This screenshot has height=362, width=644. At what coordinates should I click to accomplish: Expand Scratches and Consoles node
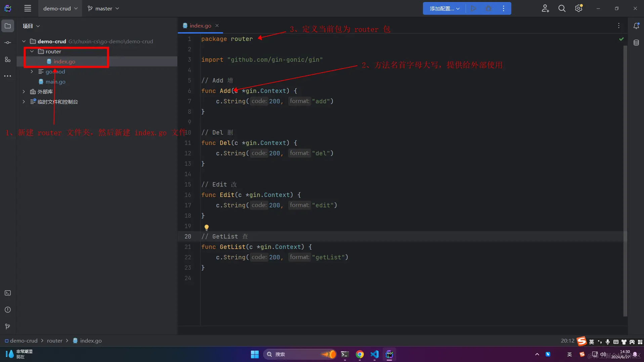pos(24,102)
